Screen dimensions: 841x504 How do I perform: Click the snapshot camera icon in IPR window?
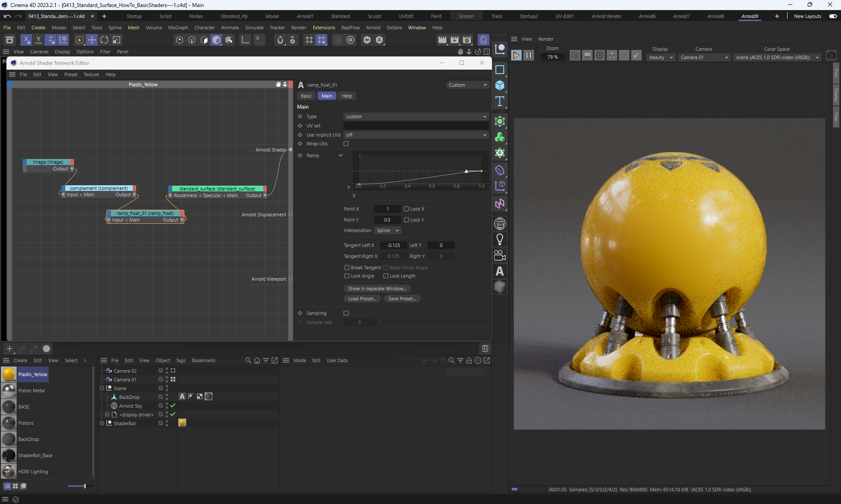click(x=831, y=56)
